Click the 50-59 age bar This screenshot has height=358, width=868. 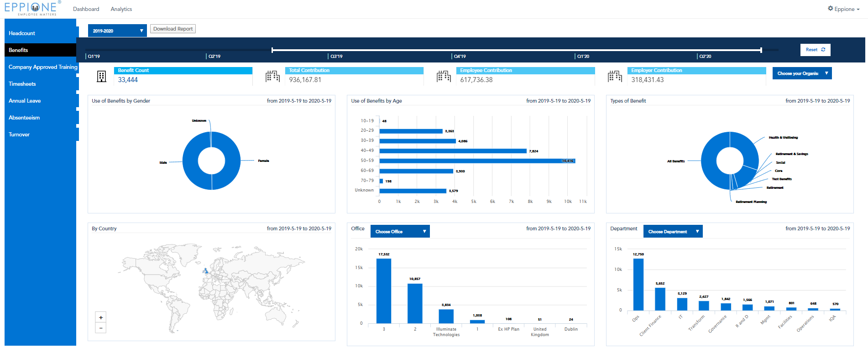(x=477, y=161)
